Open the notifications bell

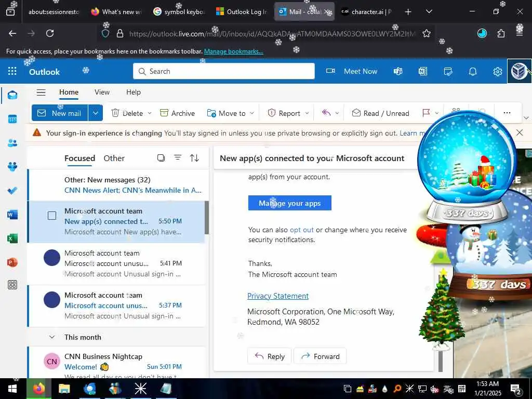click(473, 71)
